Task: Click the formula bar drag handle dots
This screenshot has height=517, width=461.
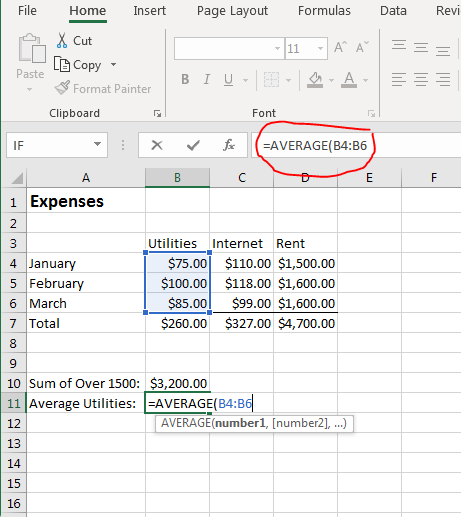Action: [123, 145]
